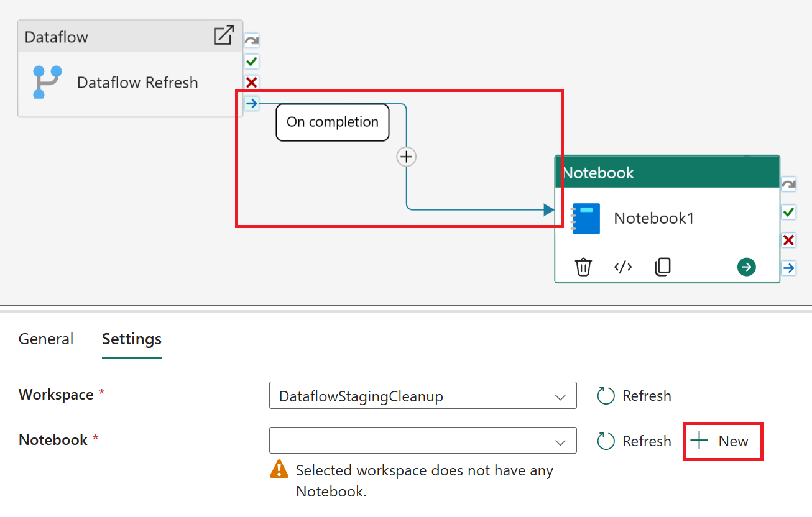Image resolution: width=812 pixels, height=517 pixels.
Task: Duplicate the Notebook1 activity
Action: point(662,267)
